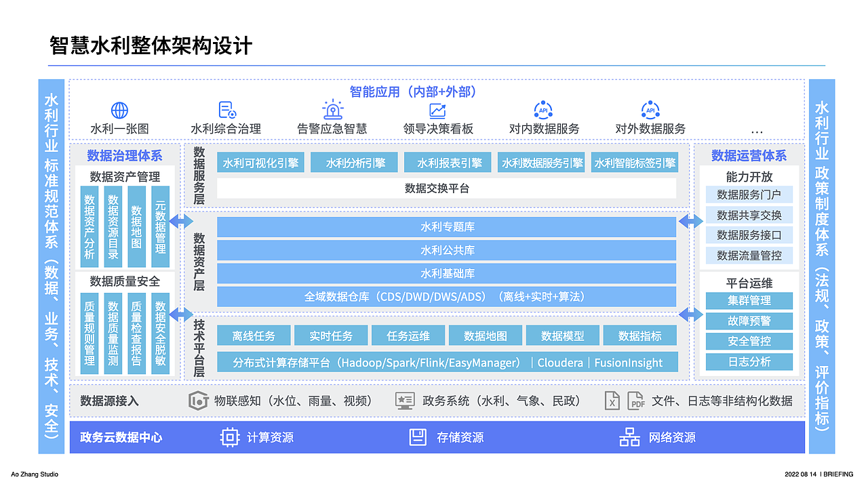Click the 水利行业政策制度体系 right sidebar
868x488 pixels.
tap(822, 266)
